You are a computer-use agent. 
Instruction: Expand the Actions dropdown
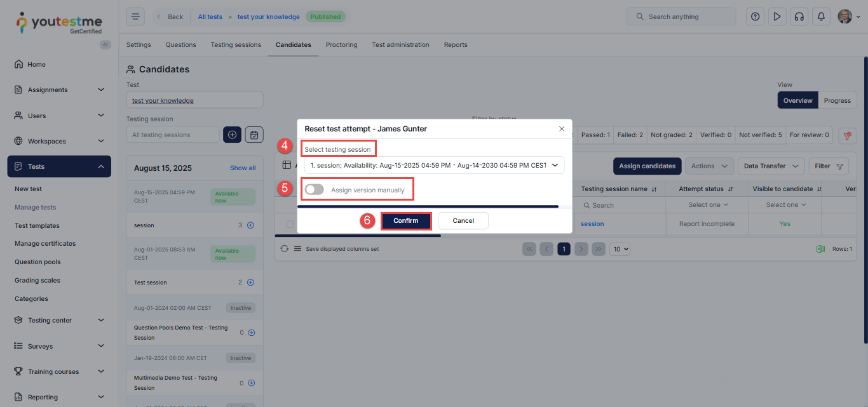pyautogui.click(x=709, y=166)
